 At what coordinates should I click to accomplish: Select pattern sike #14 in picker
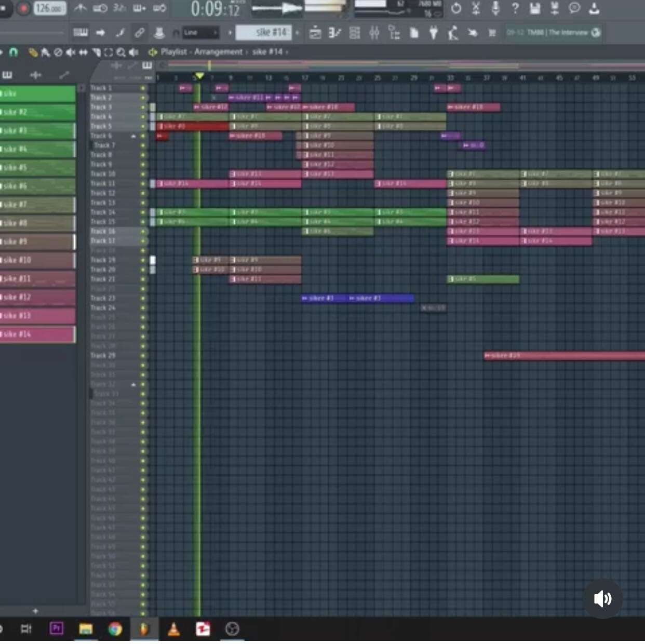(x=38, y=334)
